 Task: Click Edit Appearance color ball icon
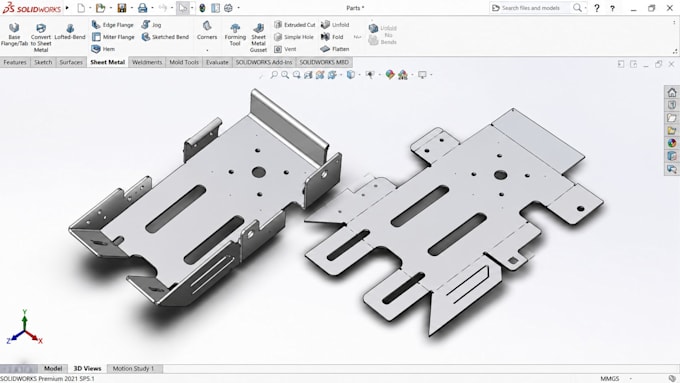pos(390,75)
